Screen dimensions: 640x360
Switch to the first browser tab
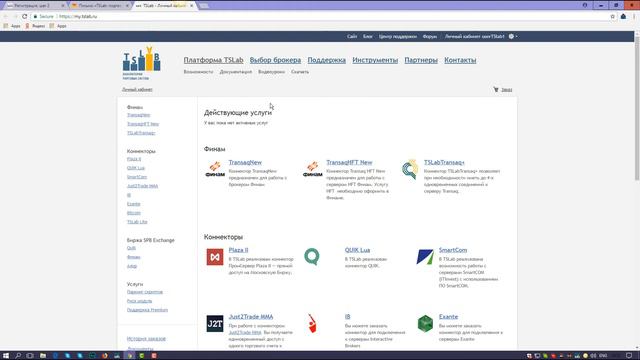point(34,6)
